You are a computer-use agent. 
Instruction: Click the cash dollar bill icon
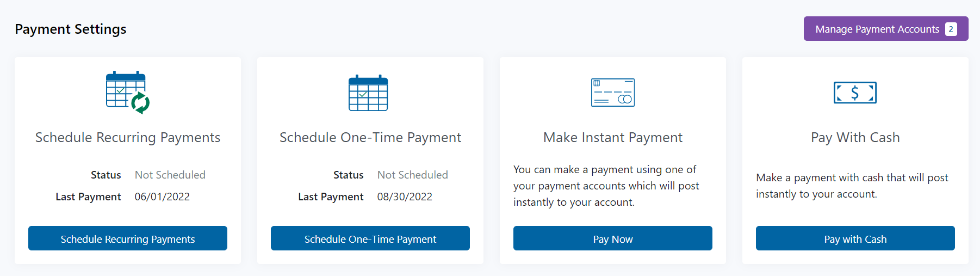855,93
